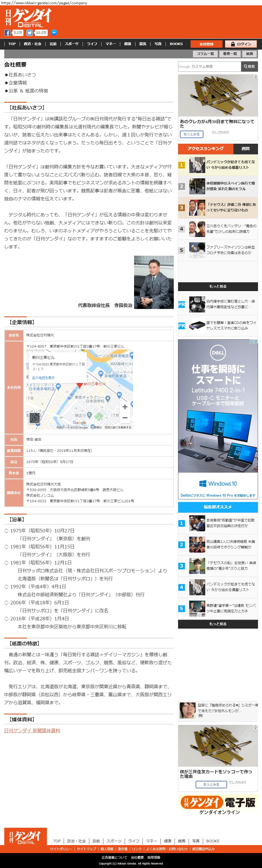
Task: Open the コラム一覧 button
Action: pyautogui.click(x=205, y=54)
